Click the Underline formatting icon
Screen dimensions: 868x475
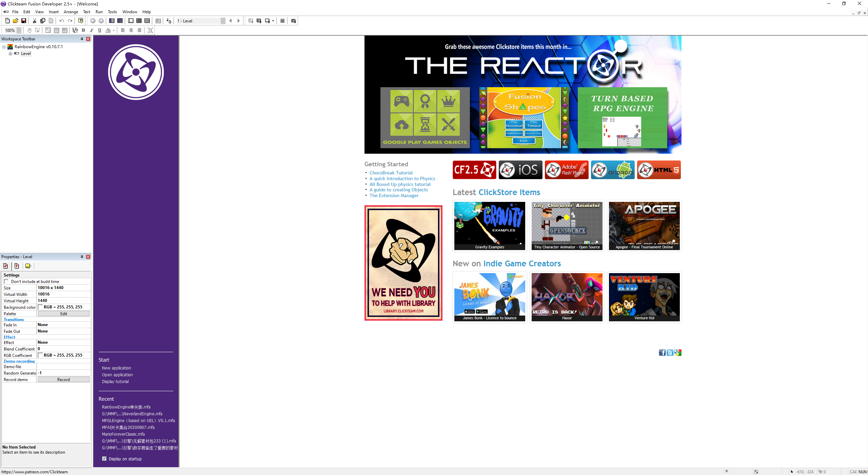(x=100, y=30)
